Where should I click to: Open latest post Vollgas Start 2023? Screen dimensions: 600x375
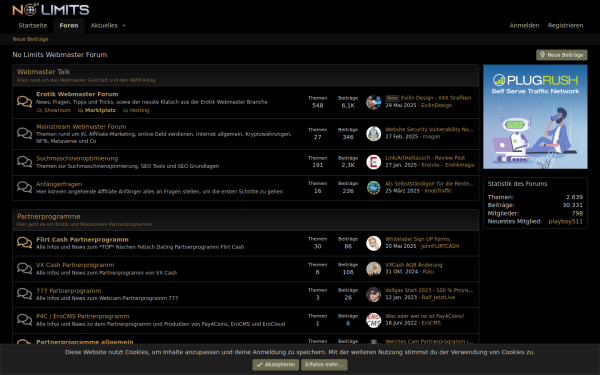tap(429, 290)
